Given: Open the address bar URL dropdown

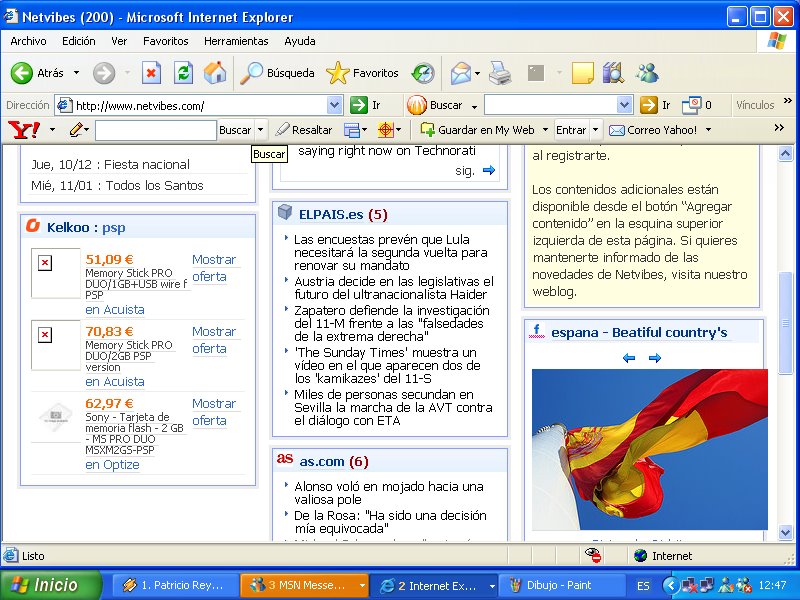Looking at the screenshot, I should tap(334, 105).
